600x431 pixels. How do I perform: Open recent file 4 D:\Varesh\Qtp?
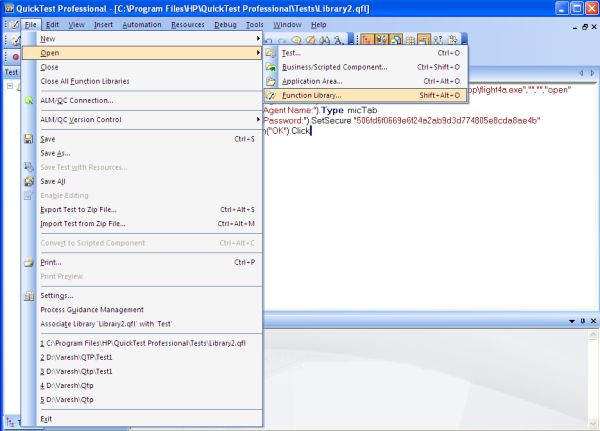click(x=142, y=385)
